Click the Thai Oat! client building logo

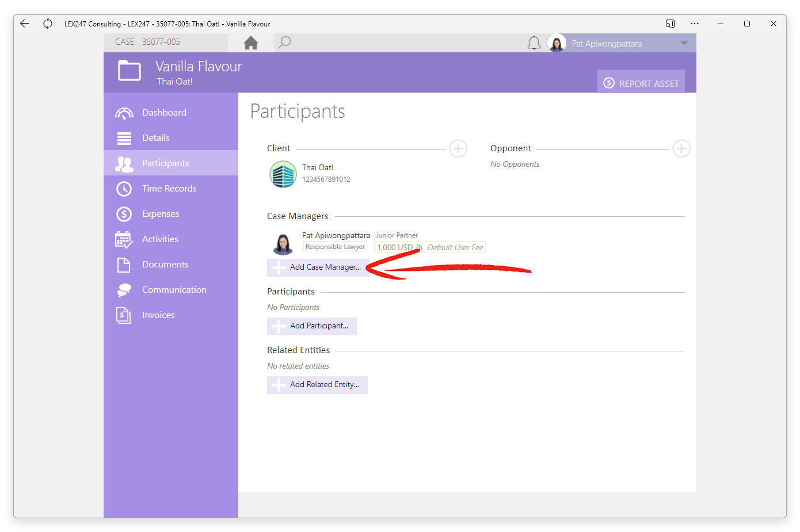pyautogui.click(x=283, y=174)
